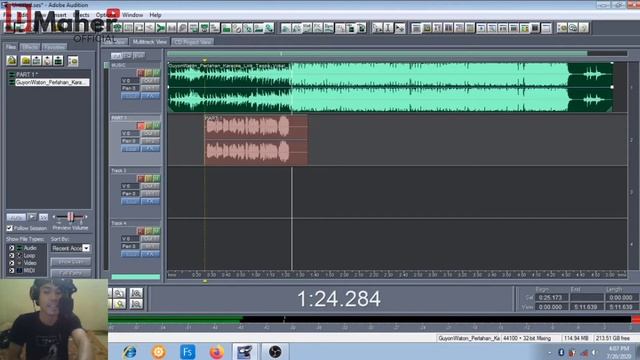The height and width of the screenshot is (360, 640).
Task: Uncheck the Follow Session checkbox
Action: [9, 228]
